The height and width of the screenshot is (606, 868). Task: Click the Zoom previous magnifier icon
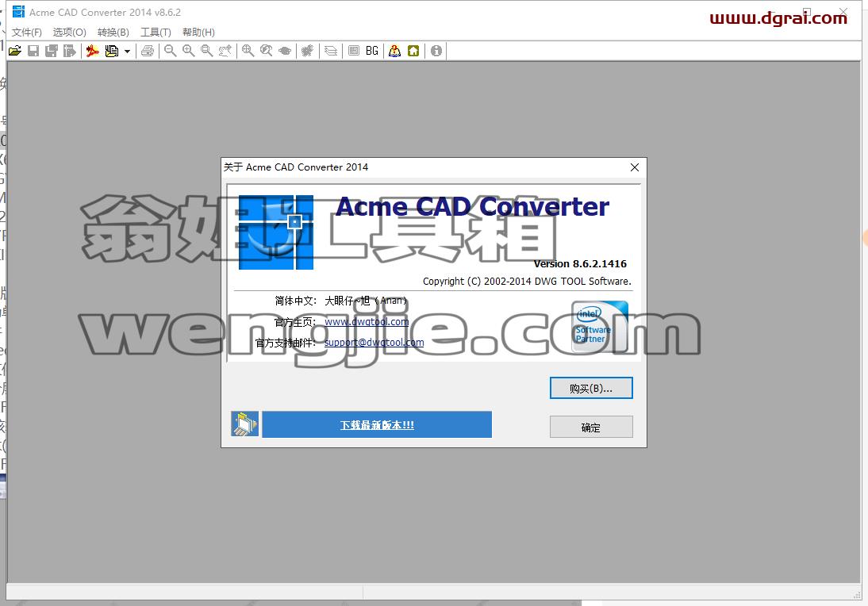tap(267, 51)
